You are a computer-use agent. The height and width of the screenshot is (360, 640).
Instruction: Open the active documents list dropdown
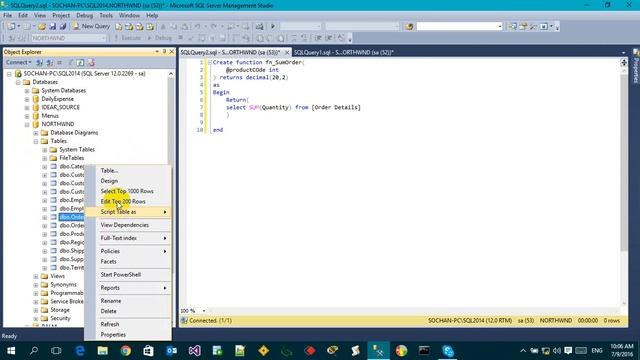click(x=623, y=53)
